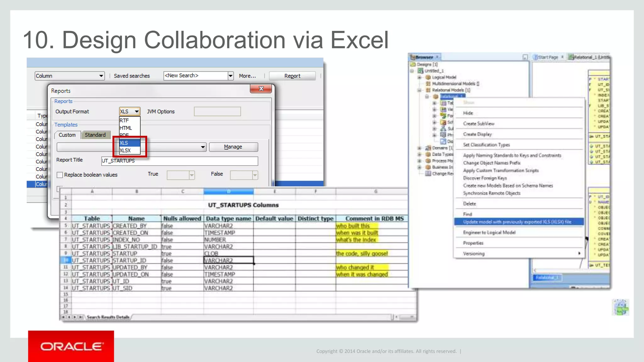
Task: Click the Browser panel minimize icon
Action: point(525,57)
